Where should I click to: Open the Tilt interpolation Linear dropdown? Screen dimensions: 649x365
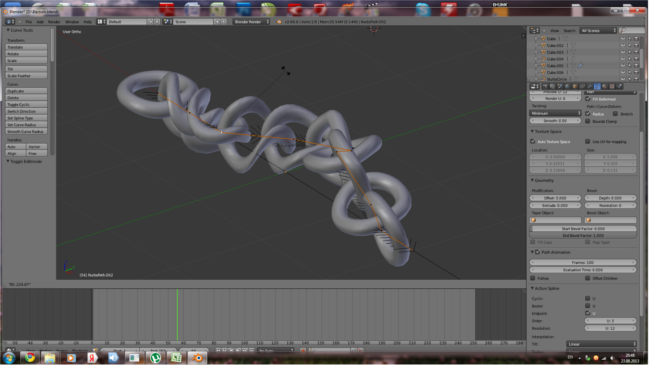pyautogui.click(x=601, y=344)
